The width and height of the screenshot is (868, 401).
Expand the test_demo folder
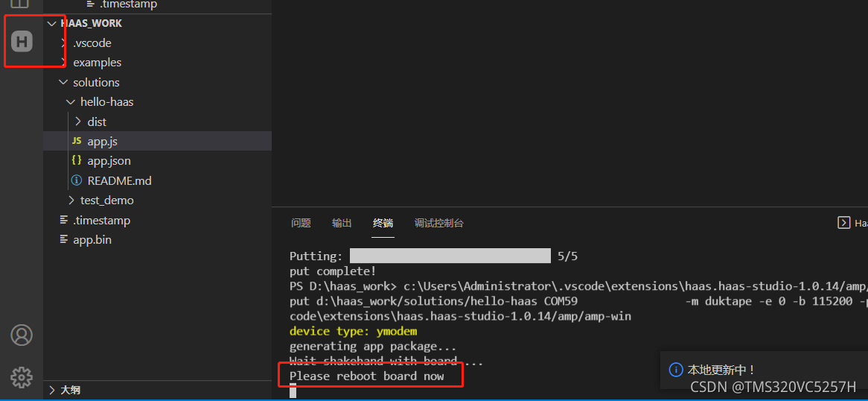(x=71, y=200)
